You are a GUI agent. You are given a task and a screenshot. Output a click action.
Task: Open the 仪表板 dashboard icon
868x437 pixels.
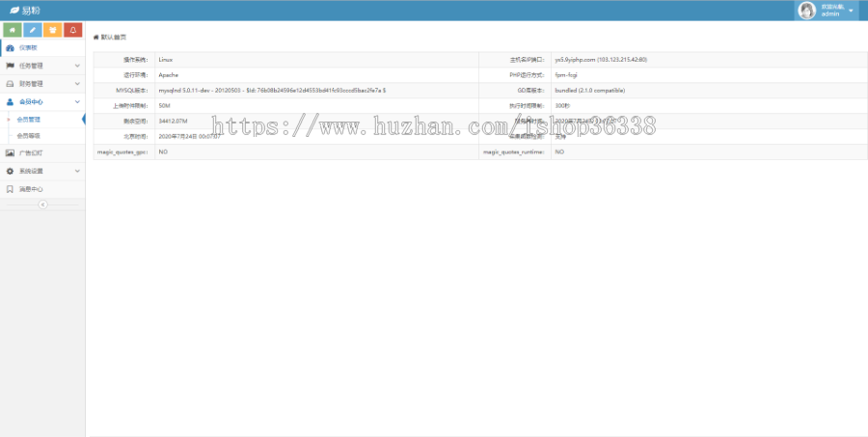(x=10, y=48)
